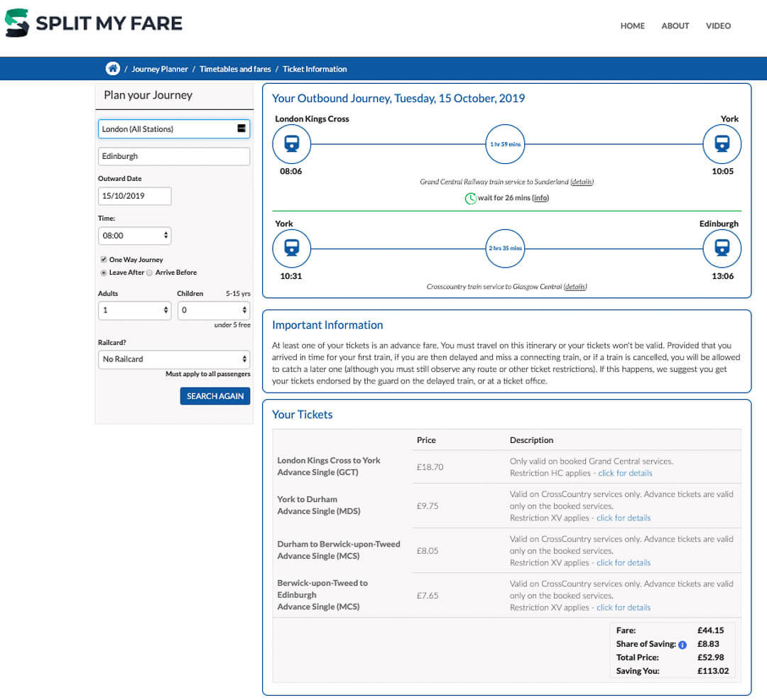Open Journey Planner breadcrumb

tap(160, 69)
